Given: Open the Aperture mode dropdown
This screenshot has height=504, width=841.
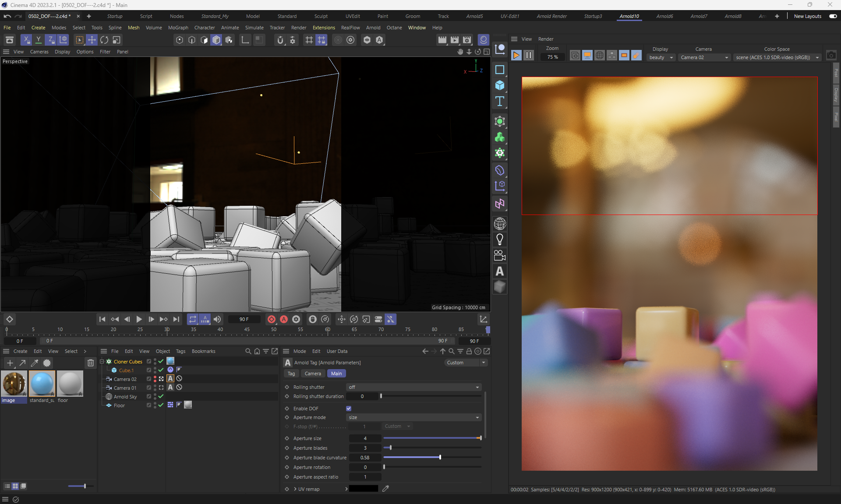Looking at the screenshot, I should coord(414,417).
